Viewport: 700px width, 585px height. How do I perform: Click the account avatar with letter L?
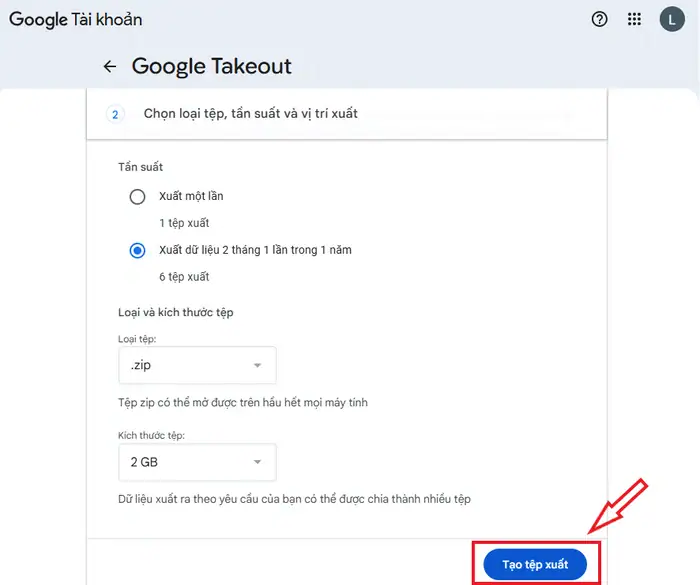[x=671, y=19]
